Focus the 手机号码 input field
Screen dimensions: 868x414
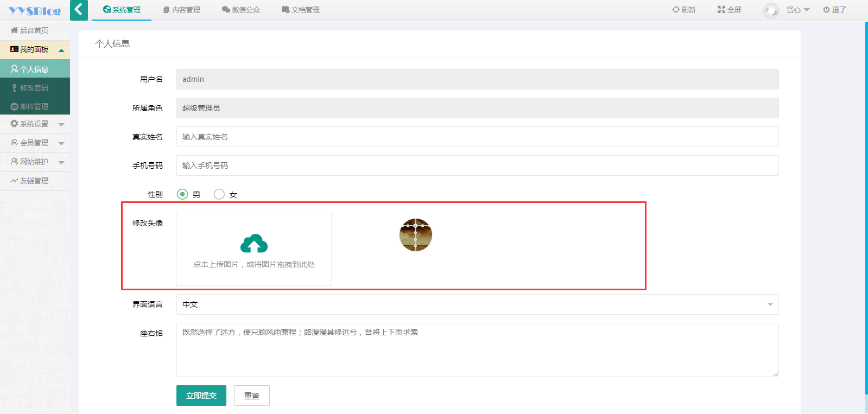[x=477, y=165]
